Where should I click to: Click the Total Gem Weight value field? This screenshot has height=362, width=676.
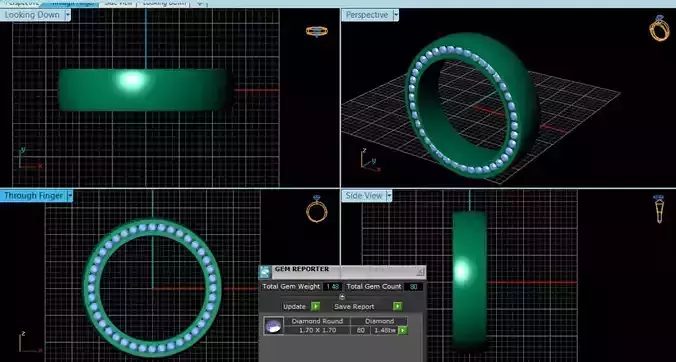coord(332,287)
